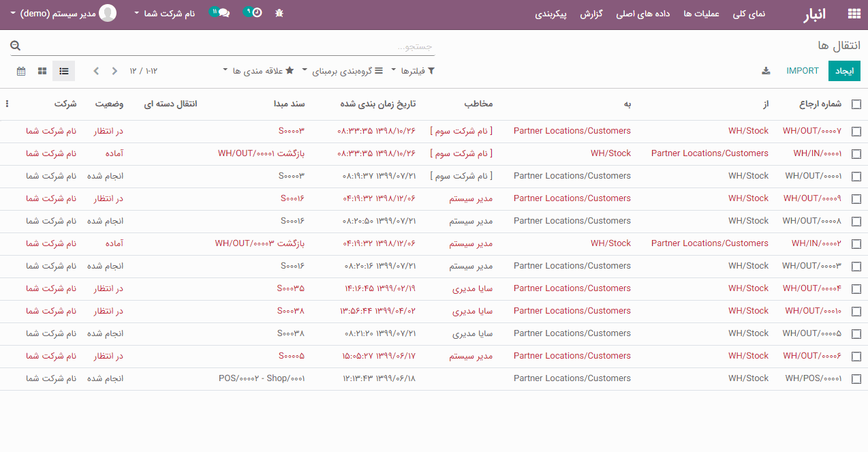Click بازگشت WH/OUT/۰۰۰۰۳ source cell

click(260, 243)
